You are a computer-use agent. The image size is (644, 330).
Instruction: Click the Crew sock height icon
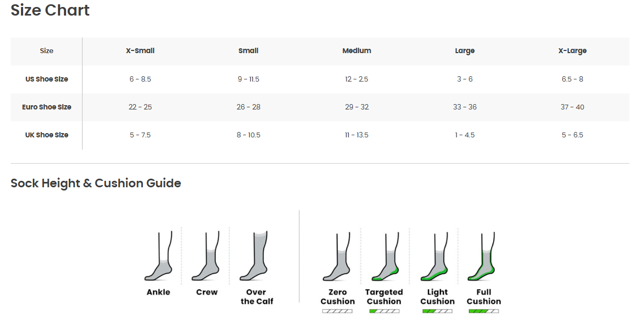[207, 256]
